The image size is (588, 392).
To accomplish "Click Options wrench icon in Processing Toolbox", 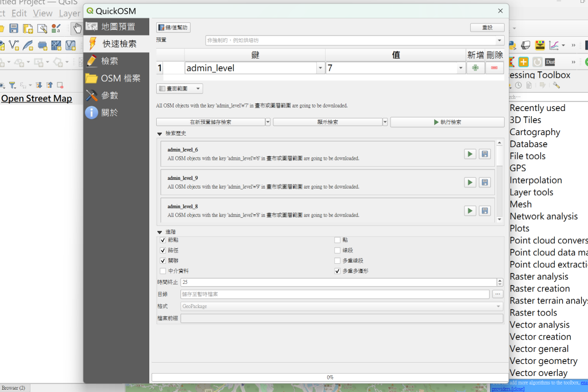I will coord(556,85).
